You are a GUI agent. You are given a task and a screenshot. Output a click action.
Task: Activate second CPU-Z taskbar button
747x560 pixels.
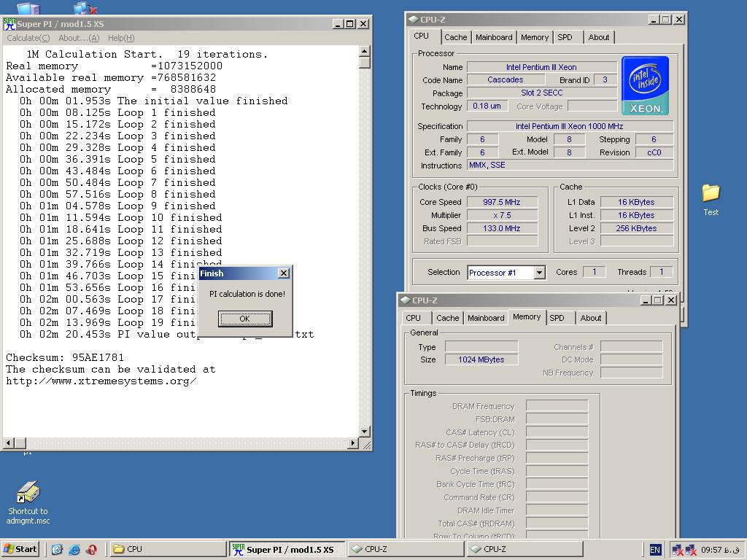tap(525, 549)
